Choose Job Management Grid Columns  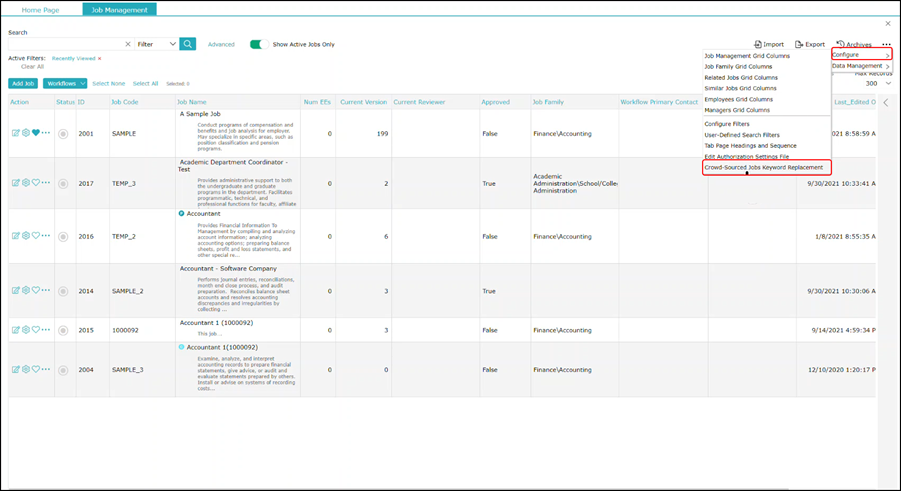(x=747, y=56)
